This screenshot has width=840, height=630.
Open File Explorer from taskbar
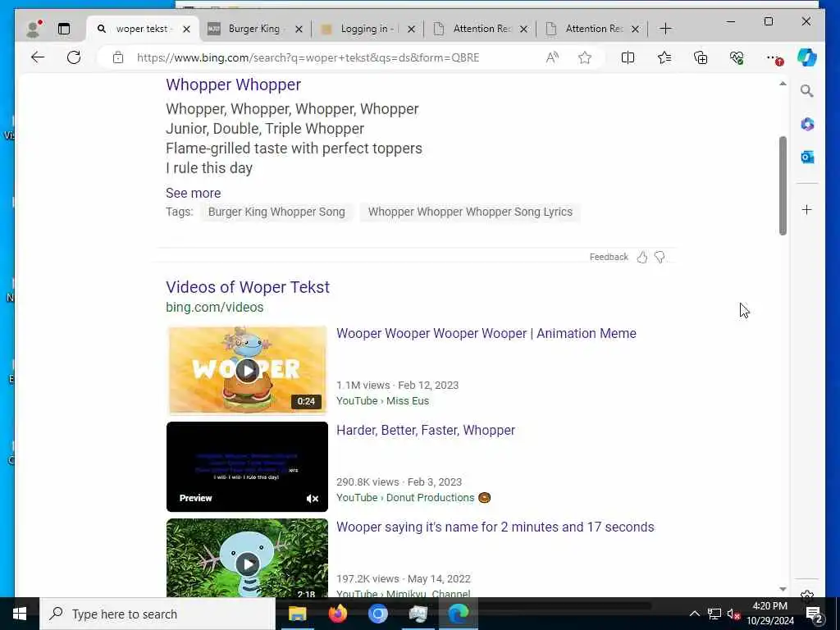tap(297, 614)
